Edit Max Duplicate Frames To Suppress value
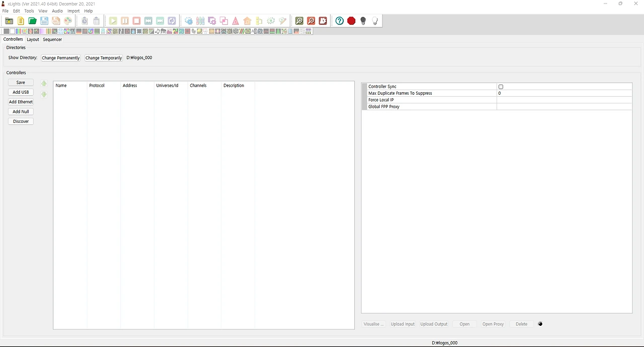The width and height of the screenshot is (644, 347). (x=564, y=93)
